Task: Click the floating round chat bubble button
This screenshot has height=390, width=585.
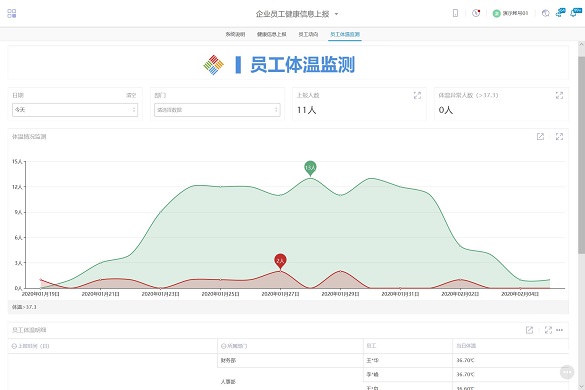Action: tap(567, 372)
